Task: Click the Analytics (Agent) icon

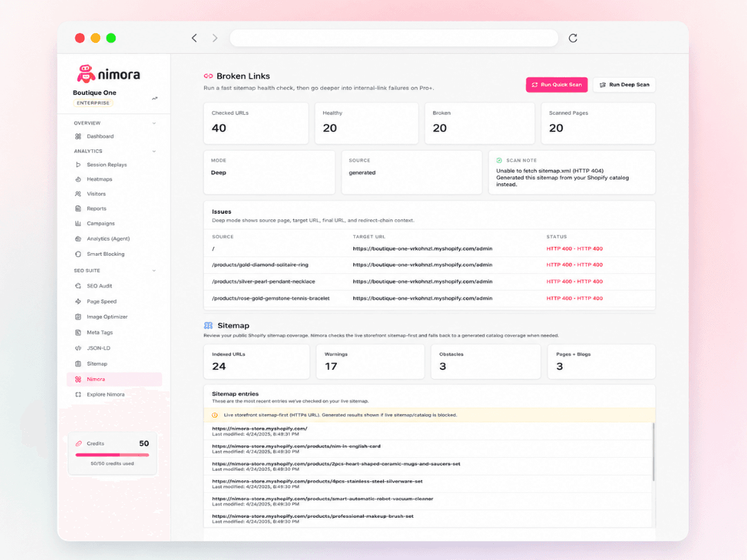Action: [78, 239]
